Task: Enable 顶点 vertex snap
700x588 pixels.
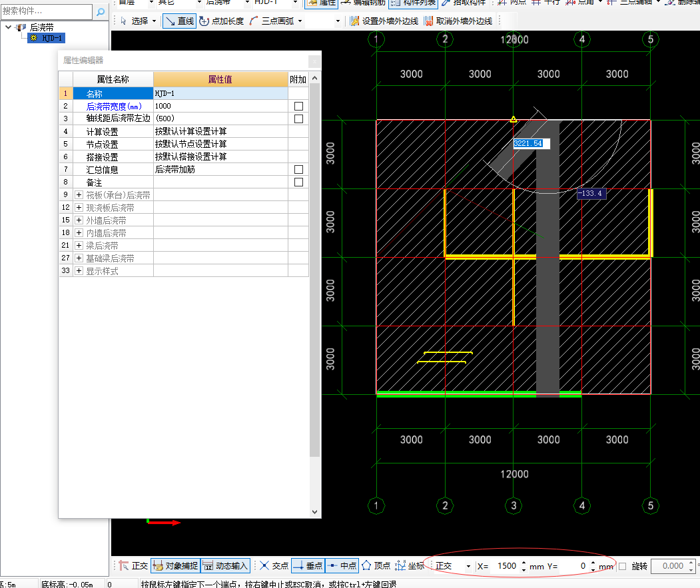Action: coord(376,565)
